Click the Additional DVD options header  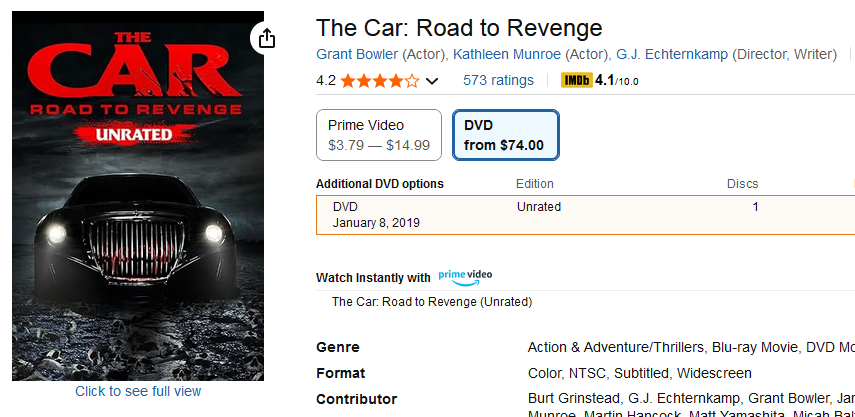click(x=380, y=184)
